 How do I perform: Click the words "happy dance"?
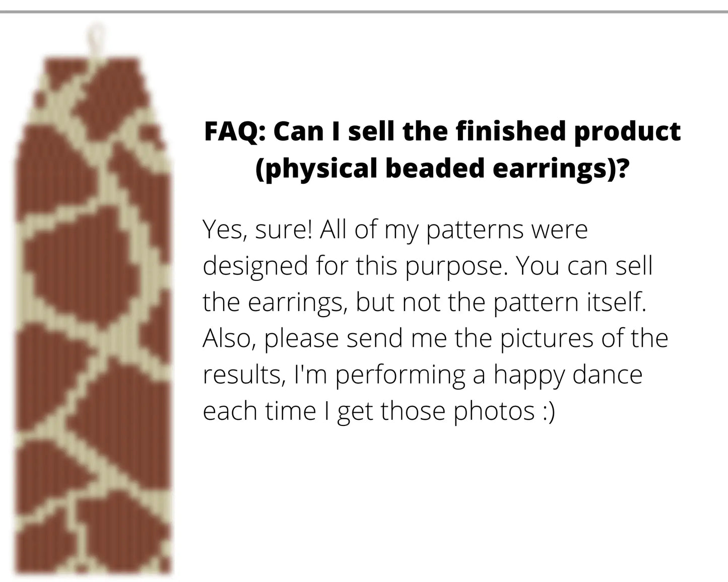click(567, 375)
